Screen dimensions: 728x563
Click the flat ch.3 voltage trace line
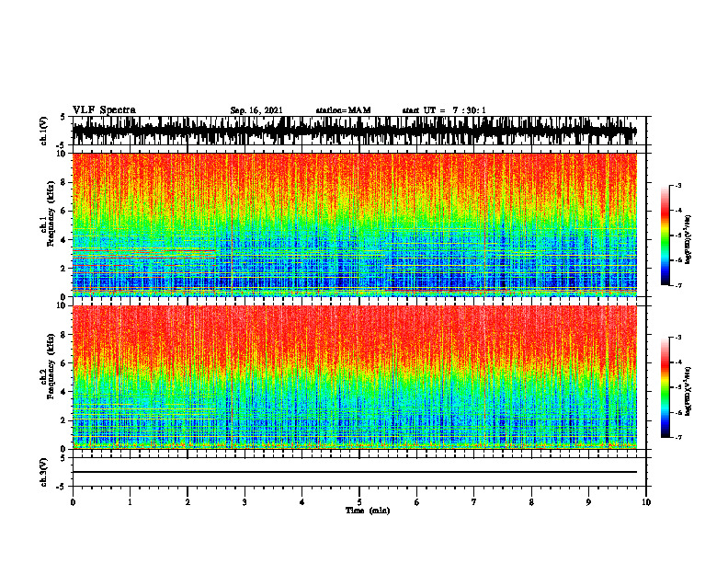tap(355, 472)
